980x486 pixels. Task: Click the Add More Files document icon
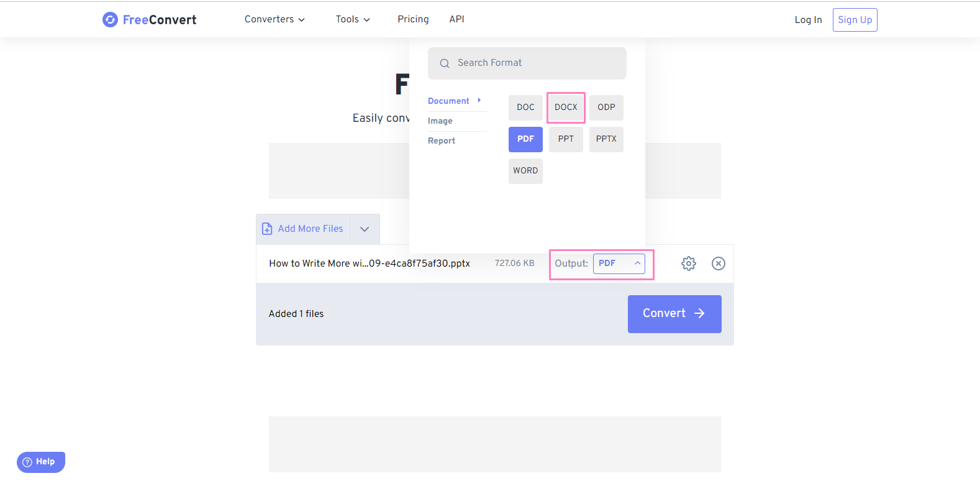267,228
